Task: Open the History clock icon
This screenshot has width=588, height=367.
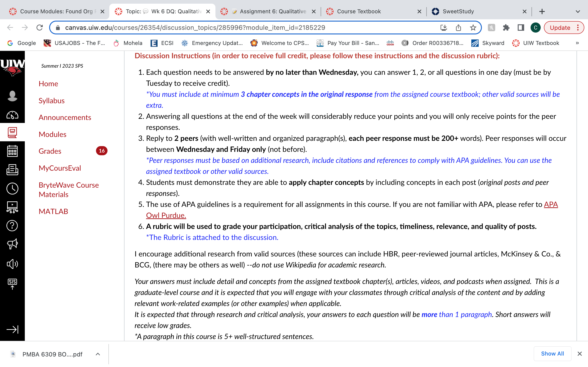Action: point(12,188)
